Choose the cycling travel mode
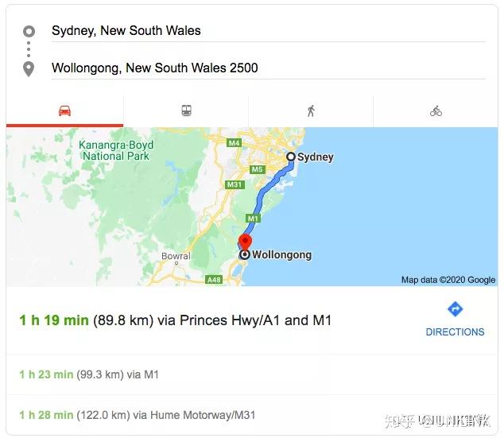Screen dimensions: 504x442 436,111
